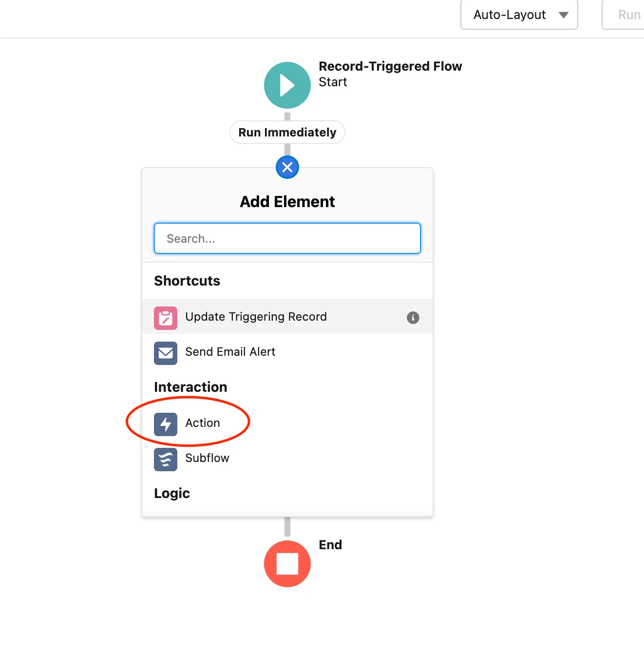Click the Record-Triggered Flow title text

tap(390, 66)
